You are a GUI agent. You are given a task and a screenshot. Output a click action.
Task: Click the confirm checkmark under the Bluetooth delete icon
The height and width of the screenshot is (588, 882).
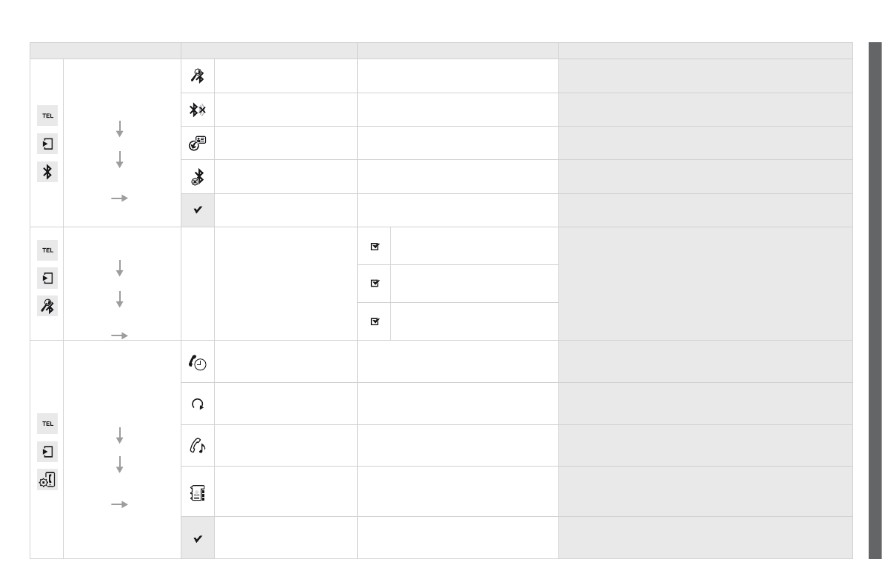point(198,210)
